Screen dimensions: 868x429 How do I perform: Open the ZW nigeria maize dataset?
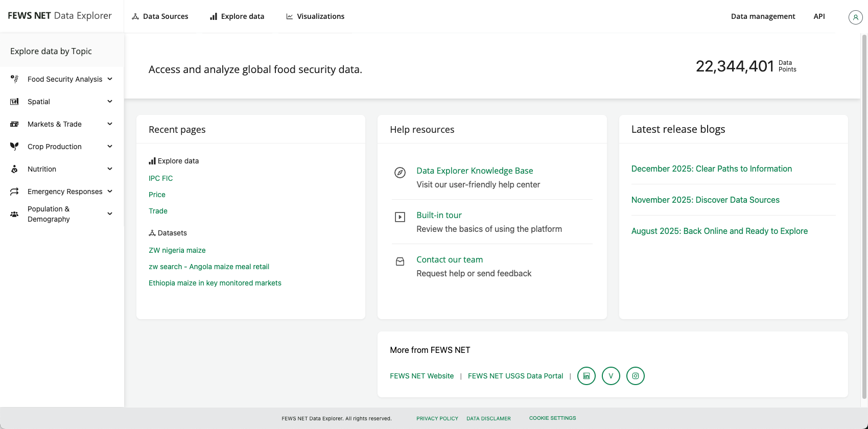coord(177,250)
